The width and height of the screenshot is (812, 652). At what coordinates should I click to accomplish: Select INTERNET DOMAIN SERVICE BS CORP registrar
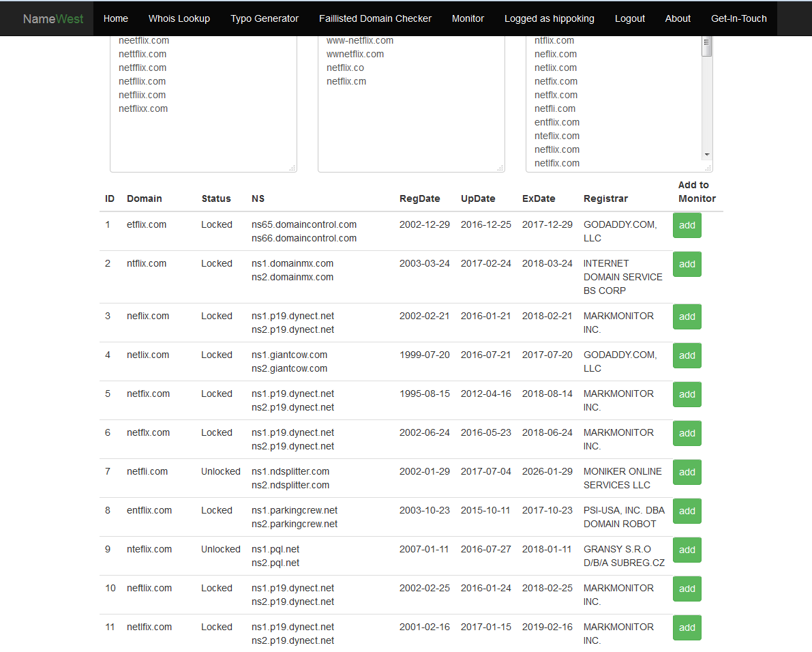(x=622, y=277)
